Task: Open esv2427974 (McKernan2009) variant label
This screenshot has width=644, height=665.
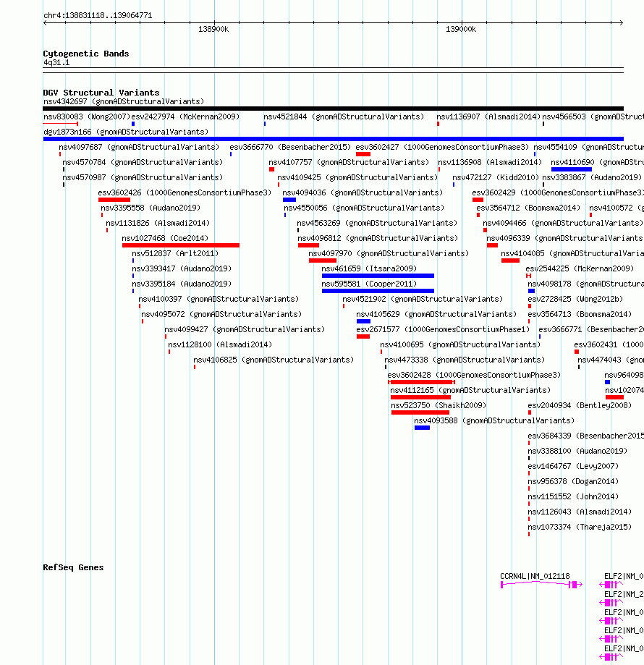Action: coord(185,117)
